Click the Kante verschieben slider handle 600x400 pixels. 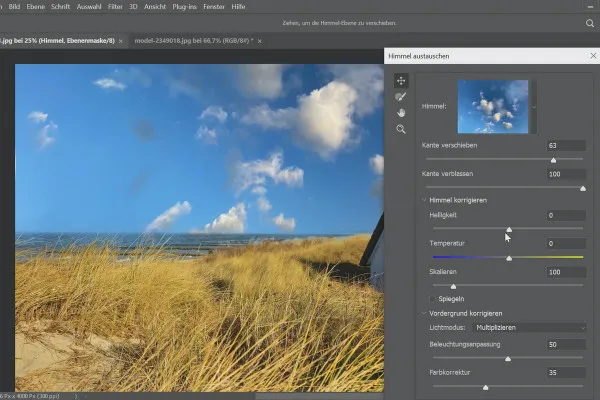pos(553,160)
